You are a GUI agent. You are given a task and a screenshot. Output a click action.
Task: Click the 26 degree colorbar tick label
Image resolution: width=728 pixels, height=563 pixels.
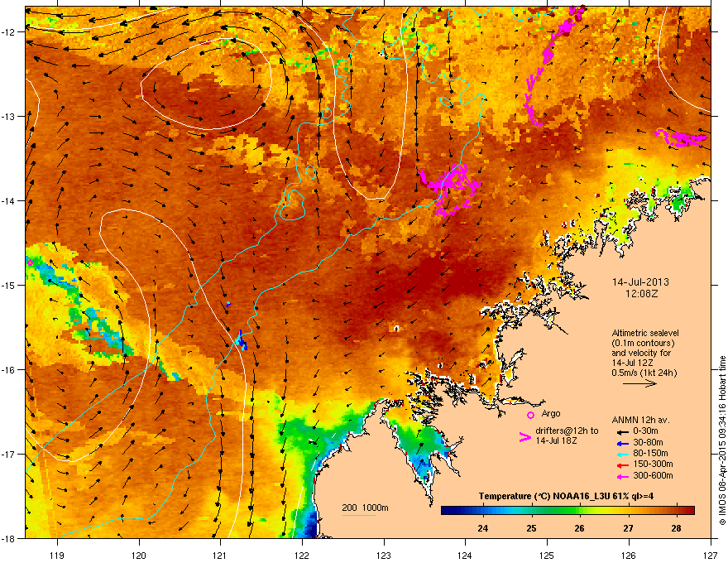point(579,528)
